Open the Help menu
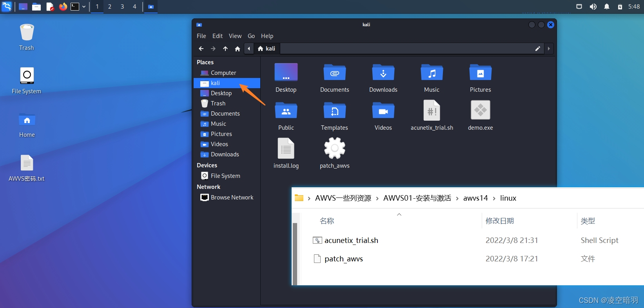644x308 pixels. [x=267, y=36]
